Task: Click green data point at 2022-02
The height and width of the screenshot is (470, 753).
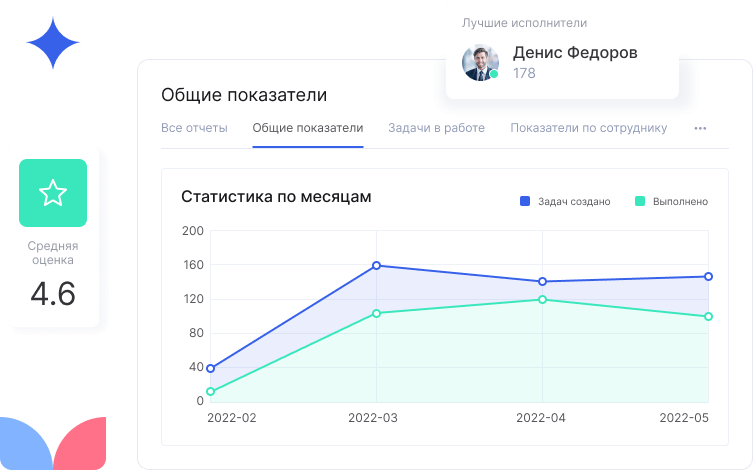Action: [210, 391]
